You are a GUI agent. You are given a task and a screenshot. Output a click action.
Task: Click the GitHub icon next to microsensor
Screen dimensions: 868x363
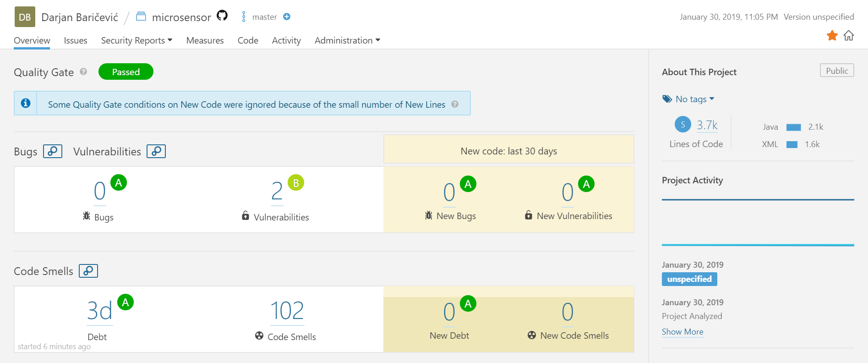tap(222, 16)
